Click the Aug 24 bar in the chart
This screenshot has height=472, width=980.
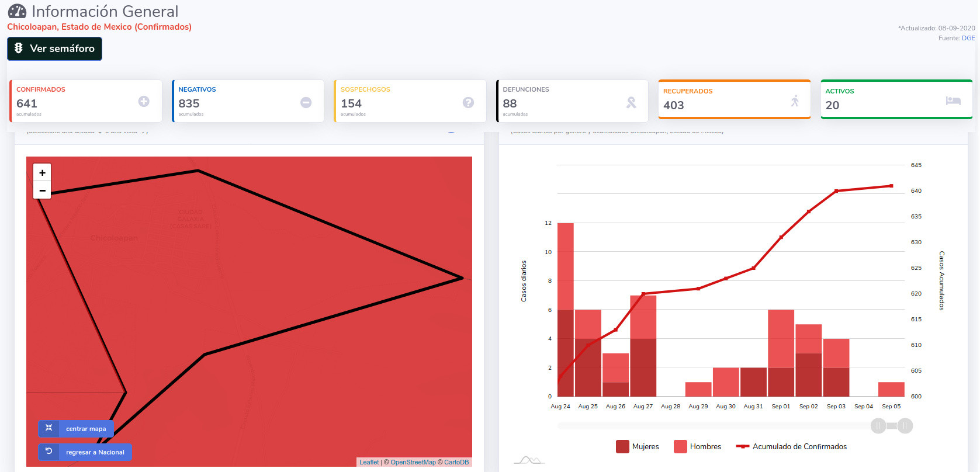click(x=566, y=310)
